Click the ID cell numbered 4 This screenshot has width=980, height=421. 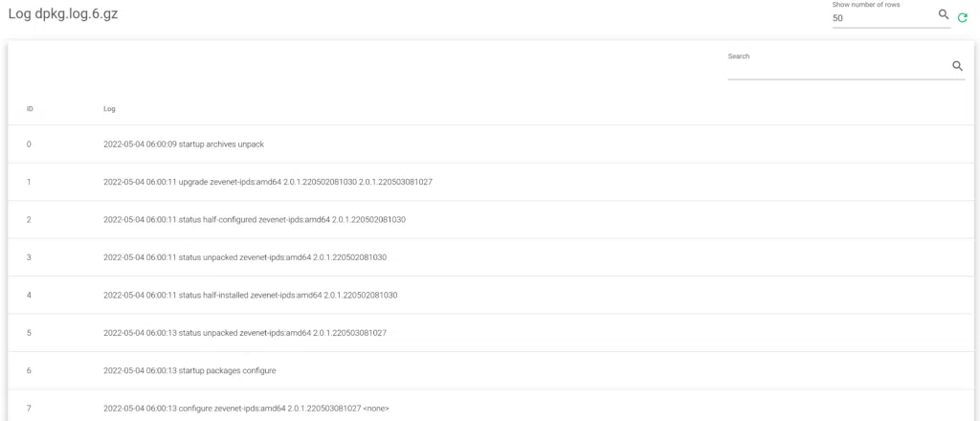(x=30, y=295)
